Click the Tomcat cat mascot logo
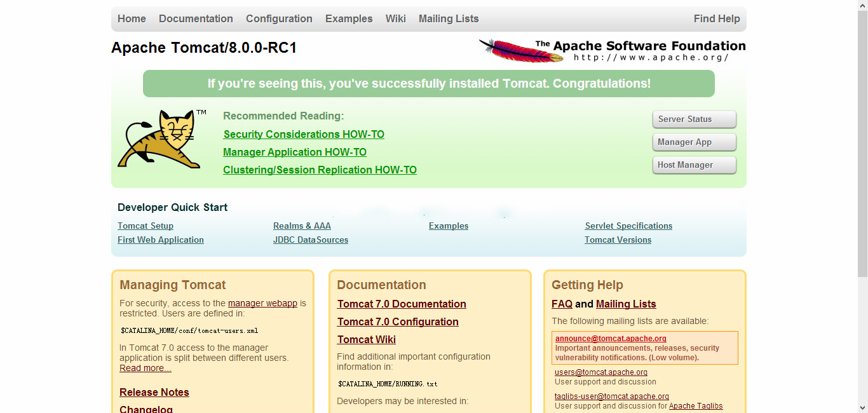Viewport: 868px width, 413px height. [x=159, y=139]
